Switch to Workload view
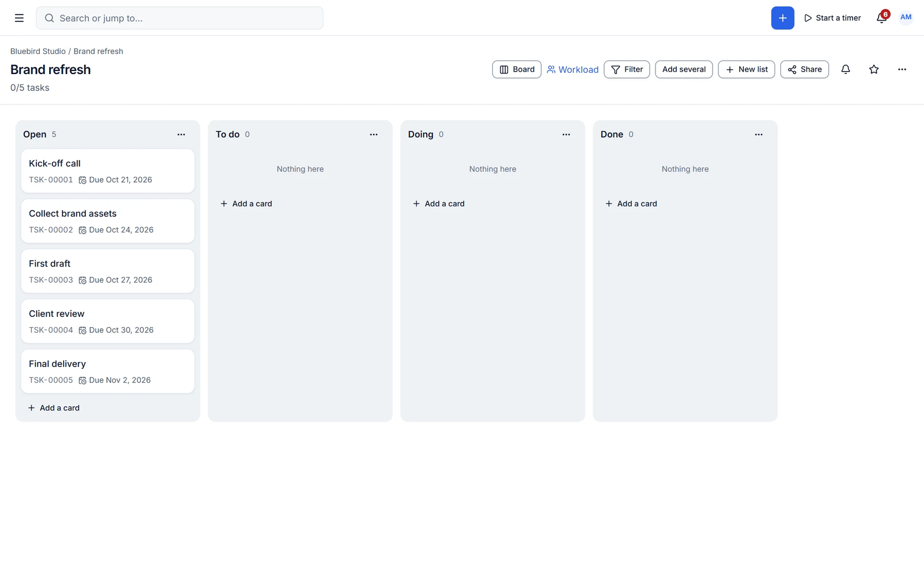 point(573,69)
